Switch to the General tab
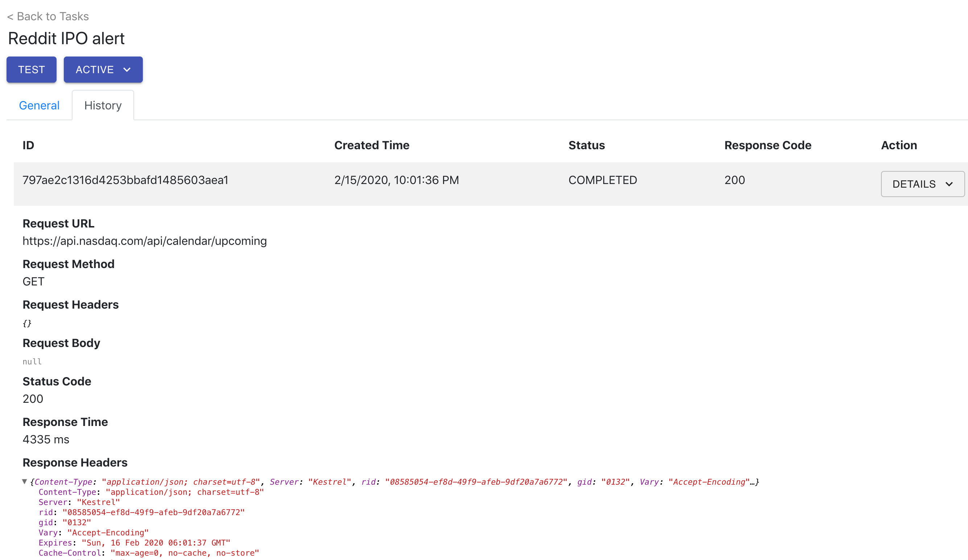968x560 pixels. click(x=39, y=105)
